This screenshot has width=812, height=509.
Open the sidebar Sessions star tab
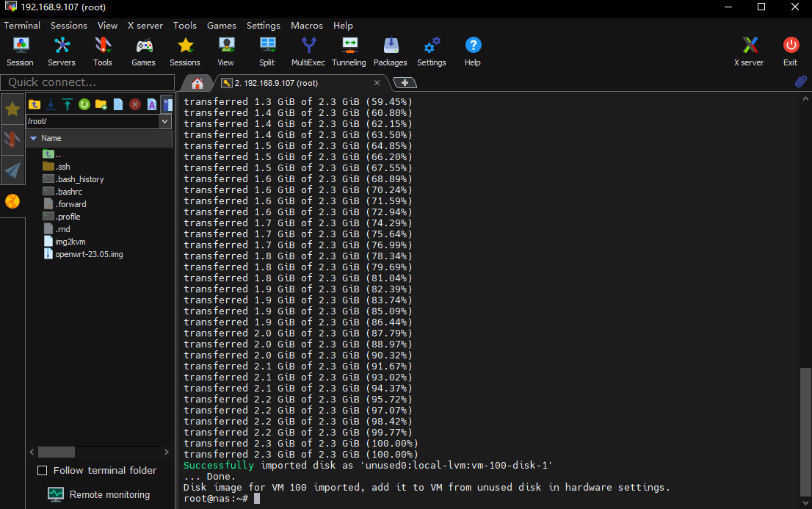12,109
